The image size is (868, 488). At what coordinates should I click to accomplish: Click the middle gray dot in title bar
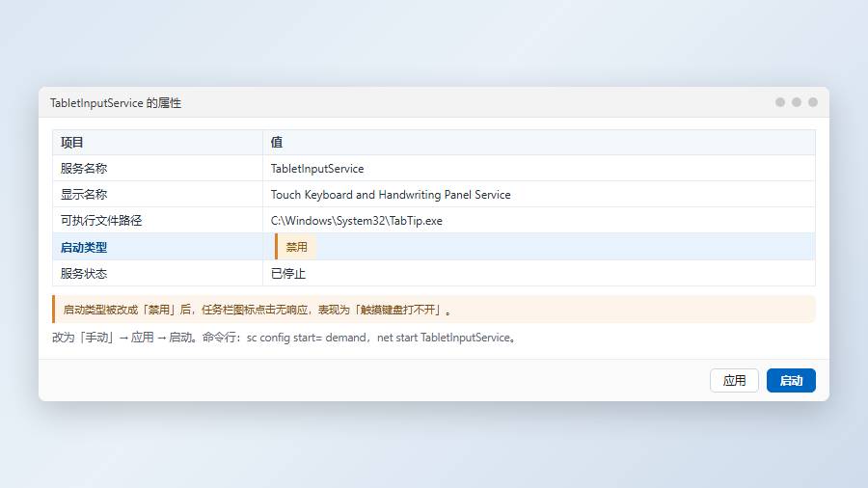coord(797,102)
